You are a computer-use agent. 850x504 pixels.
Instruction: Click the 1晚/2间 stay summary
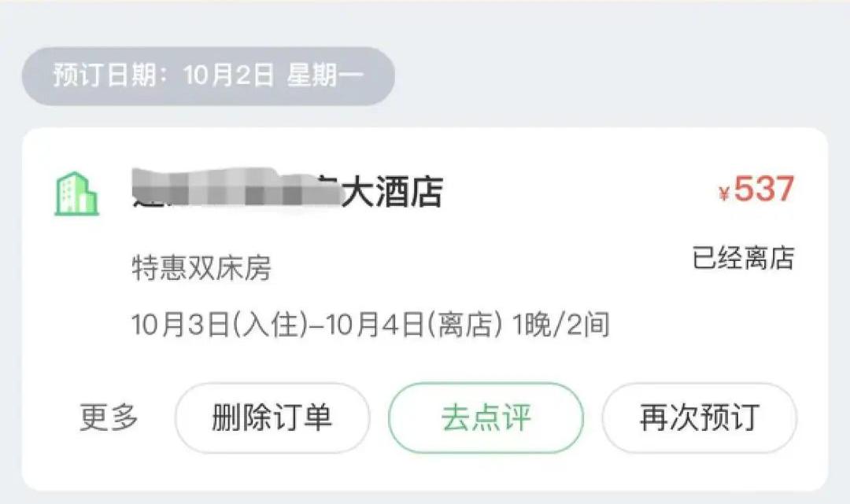[x=560, y=324]
